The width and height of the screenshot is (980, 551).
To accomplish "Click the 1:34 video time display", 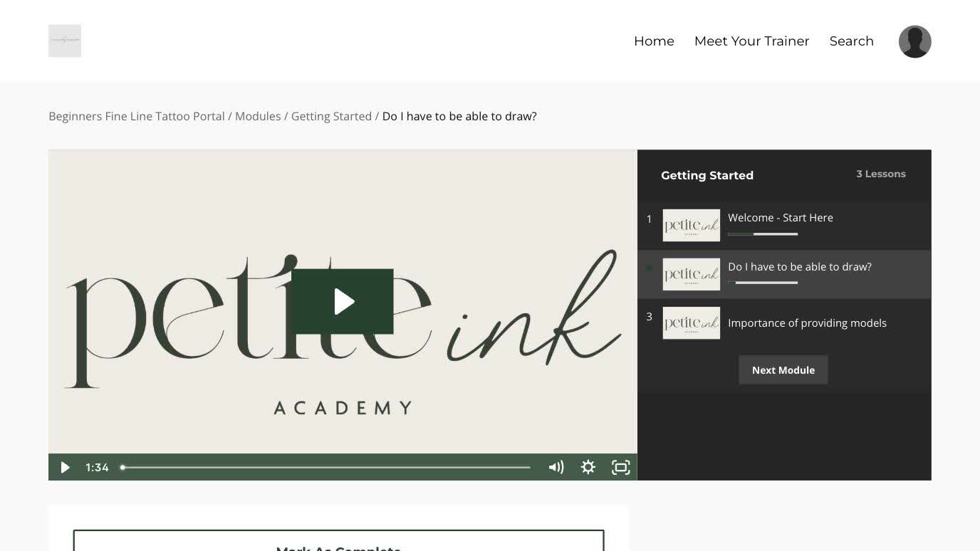I will coord(97,467).
